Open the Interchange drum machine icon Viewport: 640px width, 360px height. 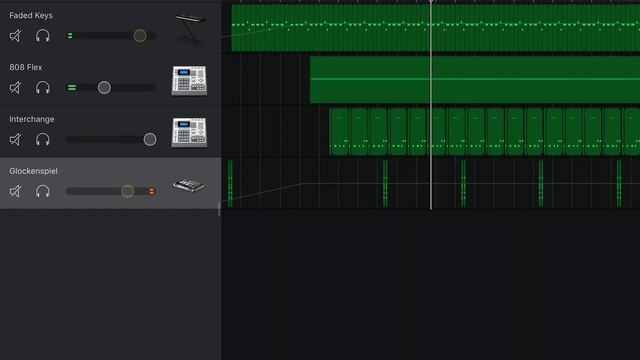[x=189, y=132]
